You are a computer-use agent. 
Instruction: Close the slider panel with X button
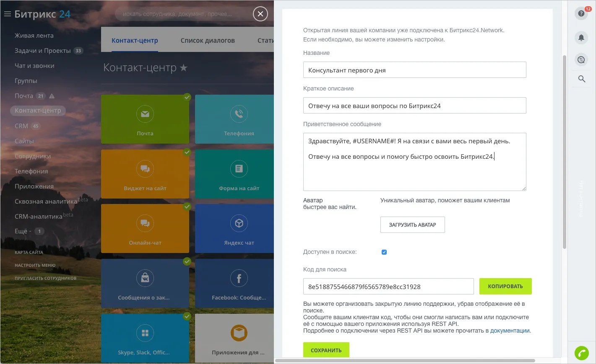[x=260, y=14]
